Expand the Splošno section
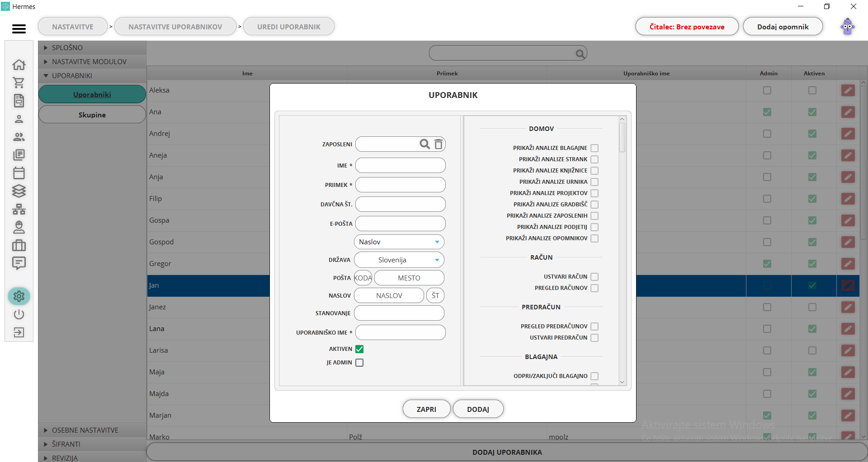Viewport: 868px width, 462px height. coord(92,47)
